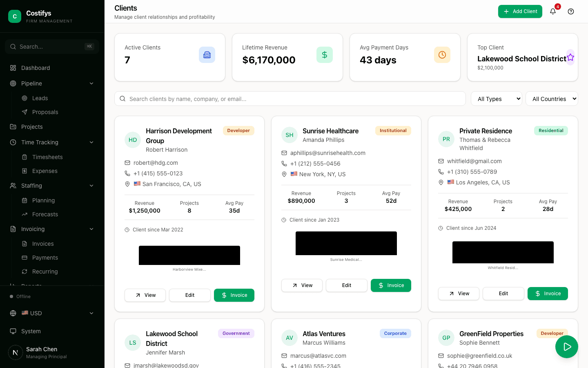Click the help question mark icon

pyautogui.click(x=570, y=11)
